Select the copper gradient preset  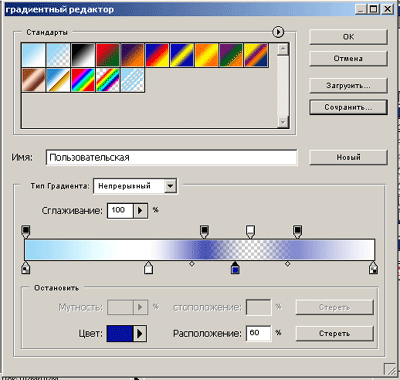pyautogui.click(x=33, y=80)
